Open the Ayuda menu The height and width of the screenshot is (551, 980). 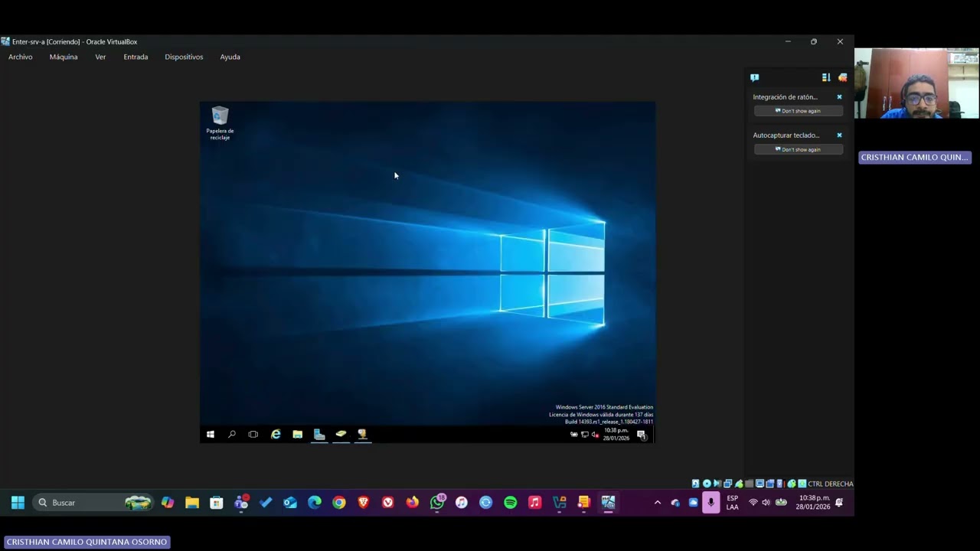[230, 57]
